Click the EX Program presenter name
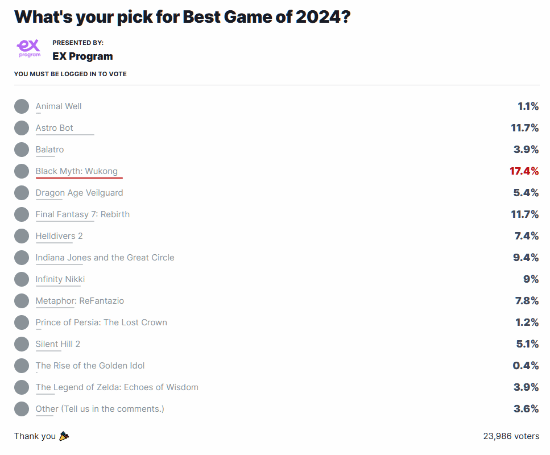Screen dimensions: 550x455 [83, 56]
